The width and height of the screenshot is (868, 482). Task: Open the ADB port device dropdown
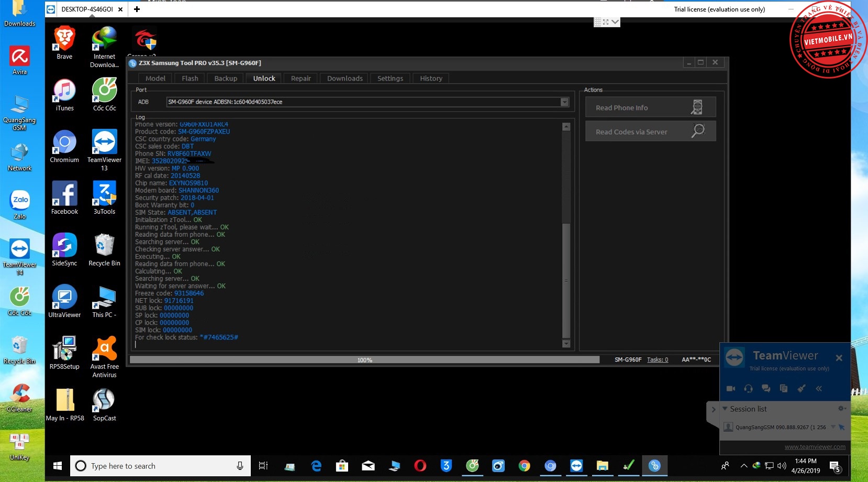[x=564, y=102]
